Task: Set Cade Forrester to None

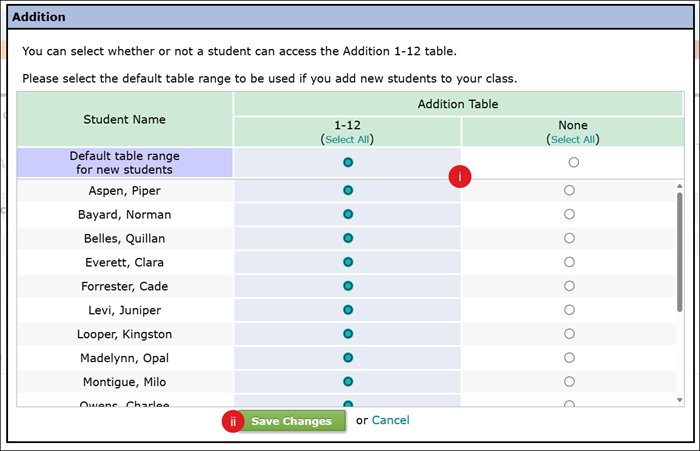Action: coord(569,286)
